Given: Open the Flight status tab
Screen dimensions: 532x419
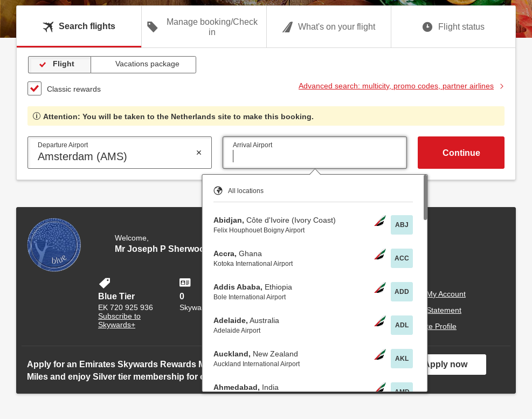Looking at the screenshot, I should click(453, 26).
